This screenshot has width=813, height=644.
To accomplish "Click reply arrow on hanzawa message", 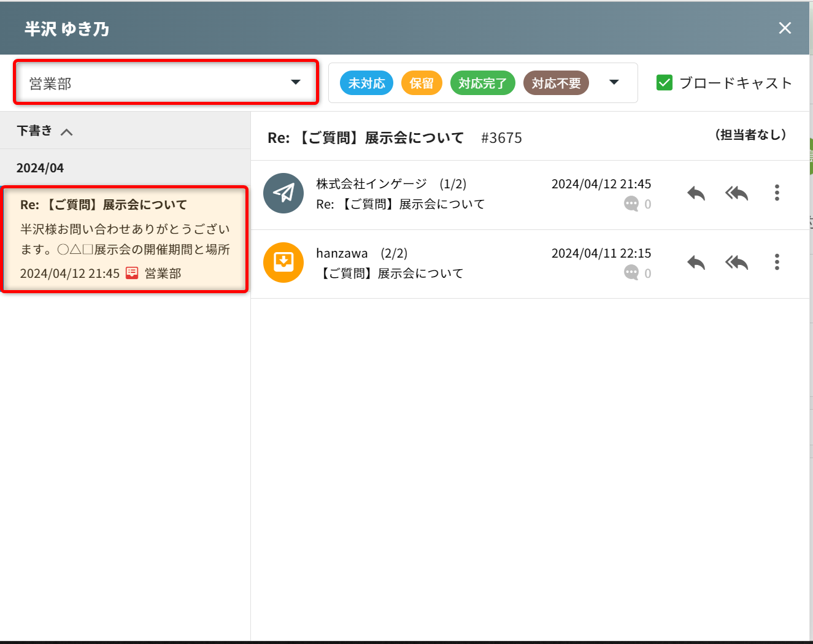I will pos(696,263).
